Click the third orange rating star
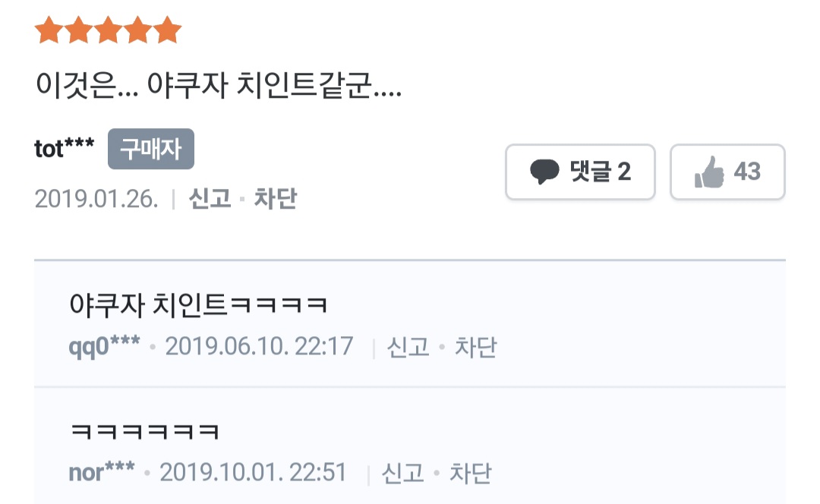Image resolution: width=820 pixels, height=504 pixels. (109, 30)
